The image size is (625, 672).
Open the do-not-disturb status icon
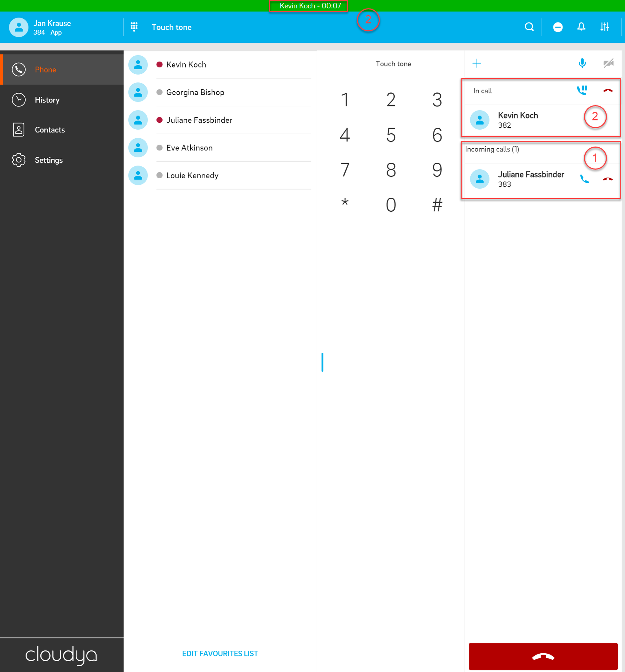(x=557, y=27)
